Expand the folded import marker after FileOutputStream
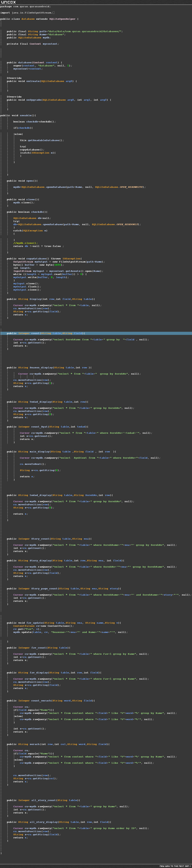Screen dimensions: 192x868 (x=53, y=13)
